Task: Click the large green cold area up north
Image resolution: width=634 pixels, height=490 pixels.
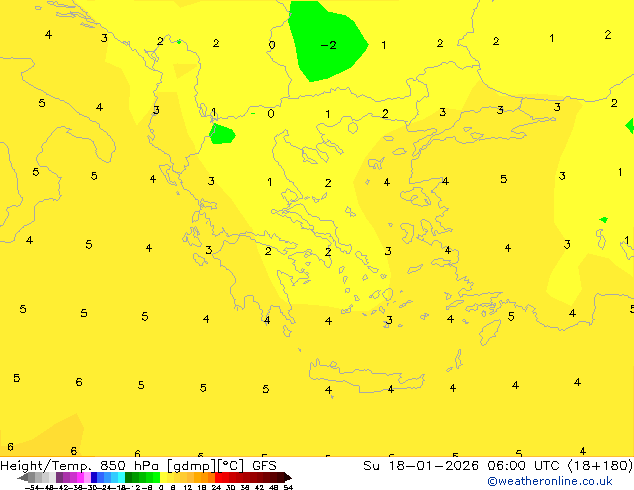Action: 328,40
